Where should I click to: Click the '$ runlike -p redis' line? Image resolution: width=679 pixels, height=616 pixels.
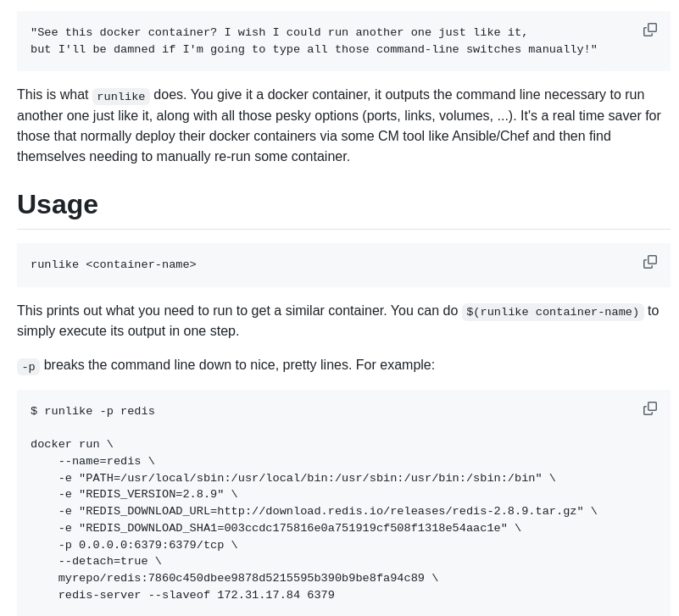coord(92,411)
